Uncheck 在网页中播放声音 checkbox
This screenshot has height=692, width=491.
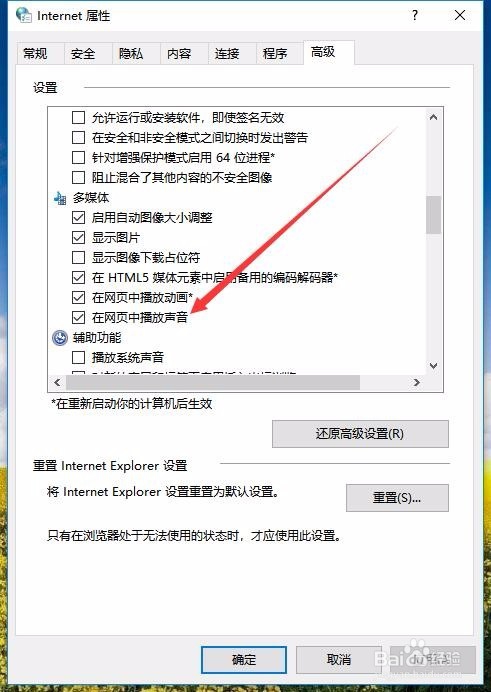pyautogui.click(x=79, y=317)
